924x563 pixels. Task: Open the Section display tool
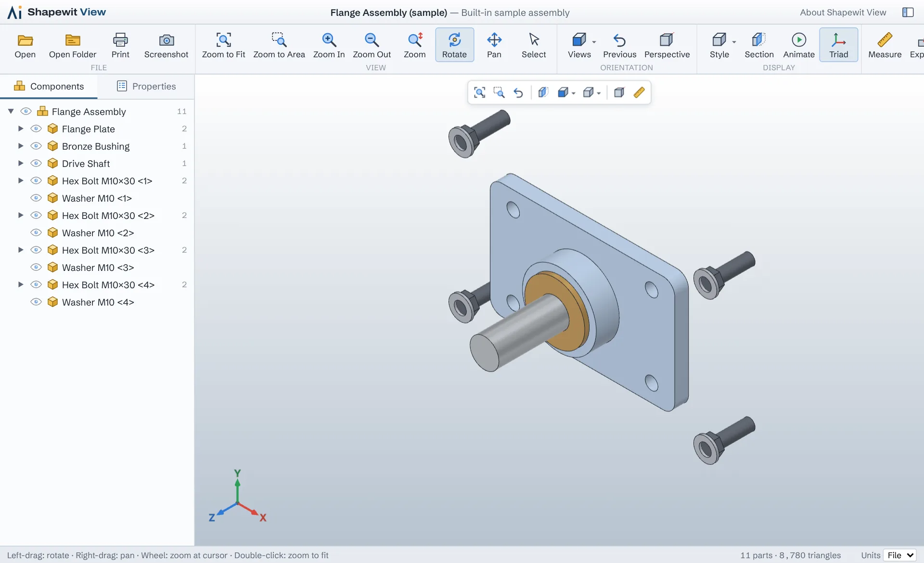(x=759, y=45)
